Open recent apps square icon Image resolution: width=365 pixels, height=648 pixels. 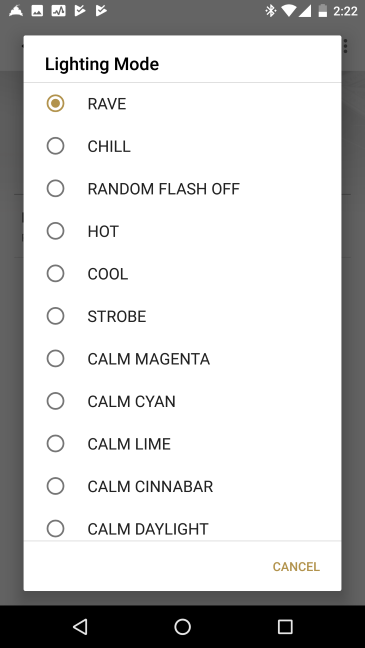(285, 627)
